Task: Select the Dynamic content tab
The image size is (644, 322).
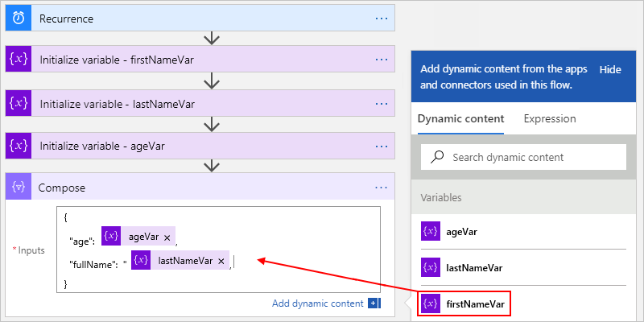Action: [461, 118]
